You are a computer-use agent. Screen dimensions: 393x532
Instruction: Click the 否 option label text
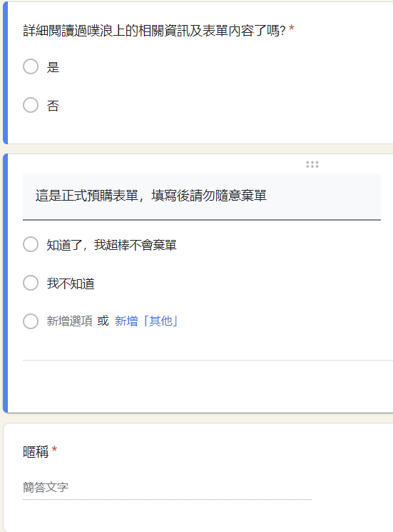[53, 106]
